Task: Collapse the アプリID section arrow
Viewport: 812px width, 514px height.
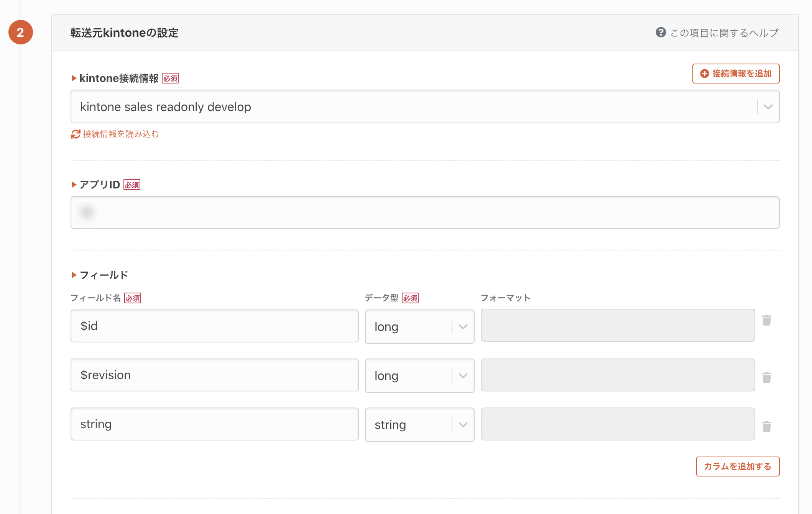Action: pos(74,185)
